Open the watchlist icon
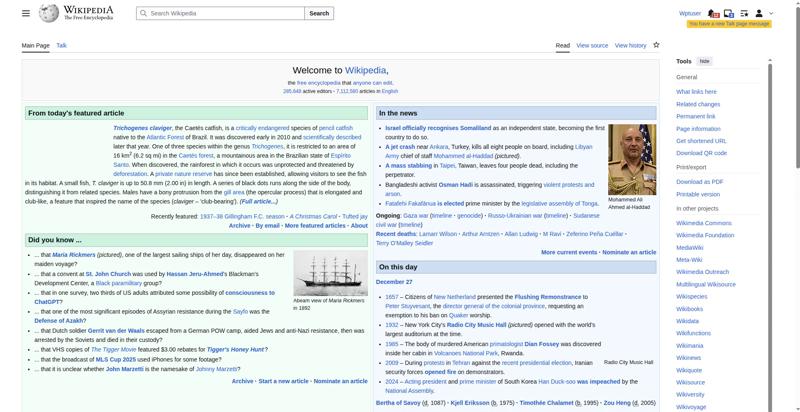800x412 pixels. pyautogui.click(x=744, y=13)
